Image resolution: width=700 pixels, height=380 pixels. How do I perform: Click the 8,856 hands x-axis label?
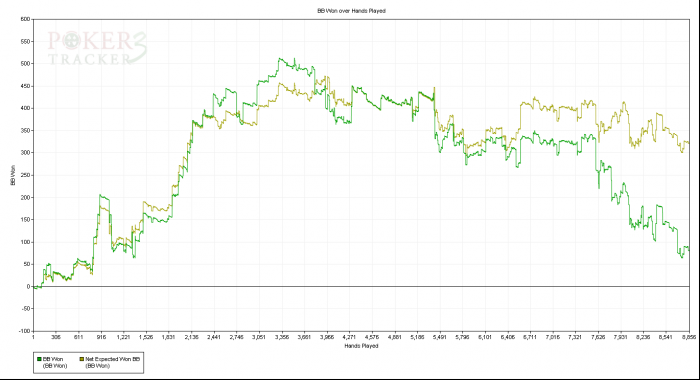[x=688, y=337]
